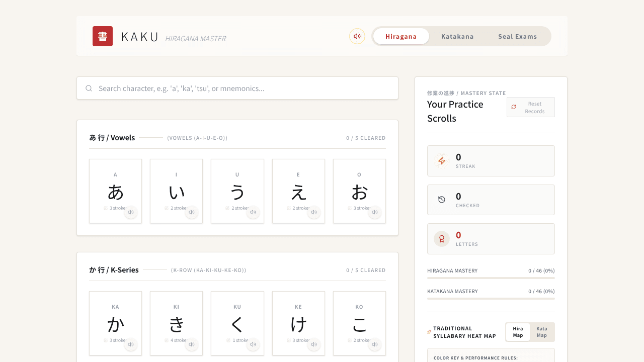Switch to the Hiragana tab

point(401,36)
